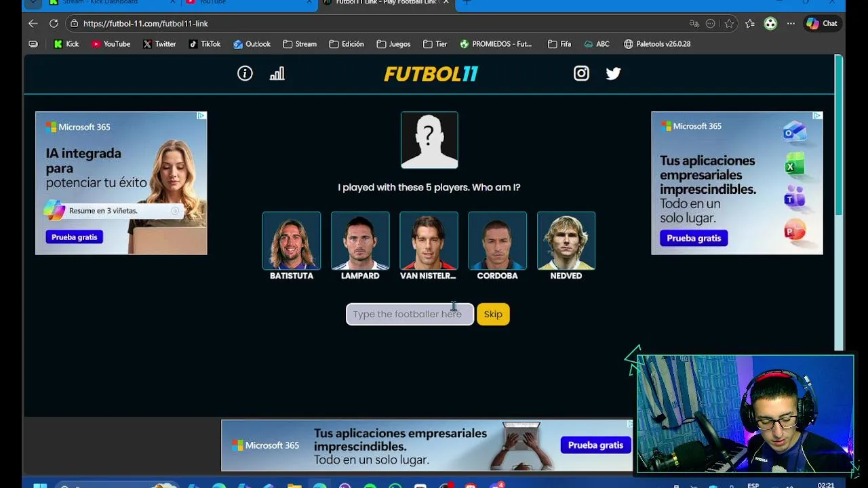
Task: Open the PROMIEDOS bookmark
Action: (x=496, y=44)
